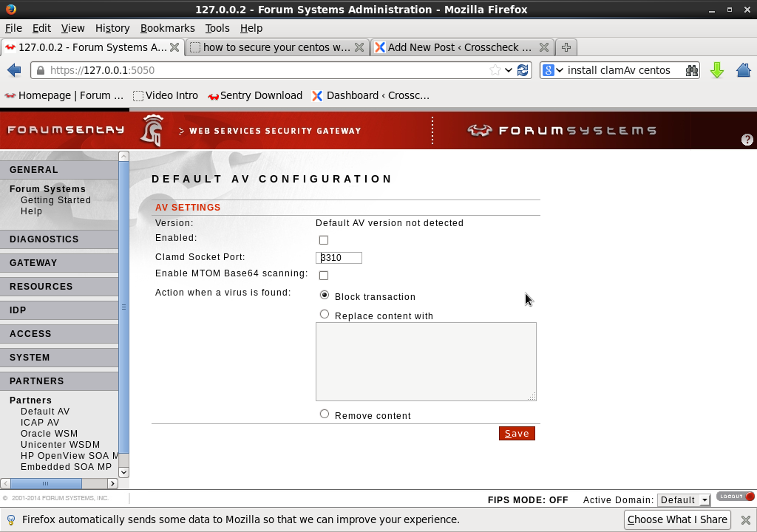This screenshot has width=757, height=532.
Task: Select the Block transaction radio button
Action: [x=325, y=295]
